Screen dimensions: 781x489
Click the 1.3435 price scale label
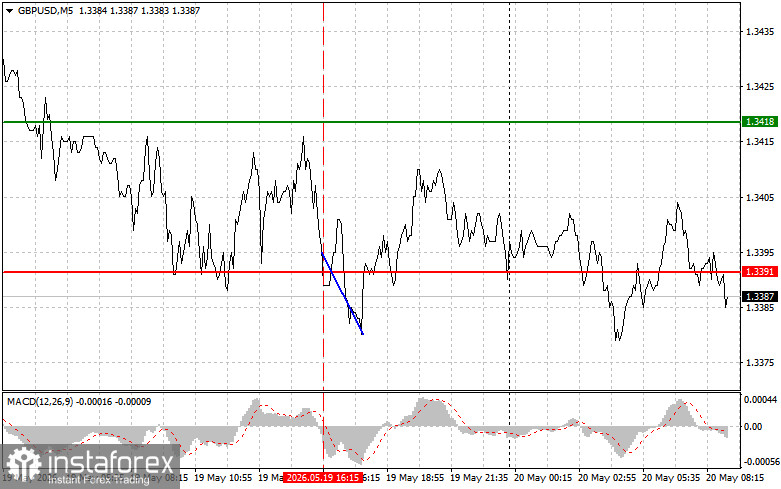coord(760,31)
